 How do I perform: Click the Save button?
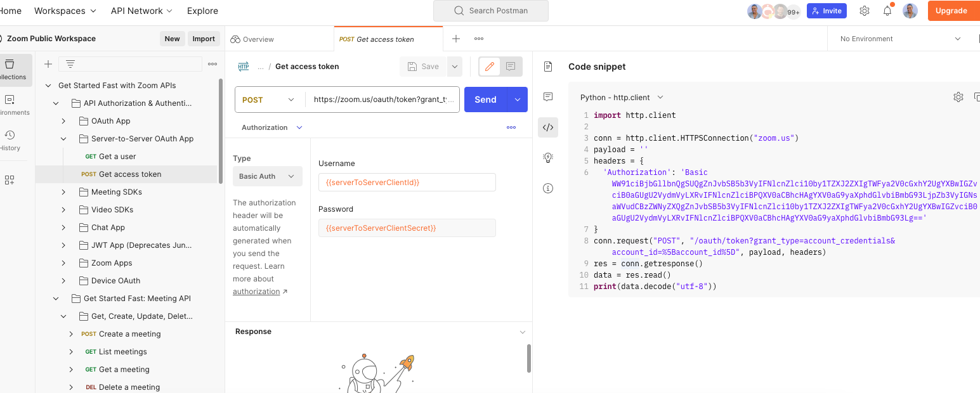[x=423, y=67]
